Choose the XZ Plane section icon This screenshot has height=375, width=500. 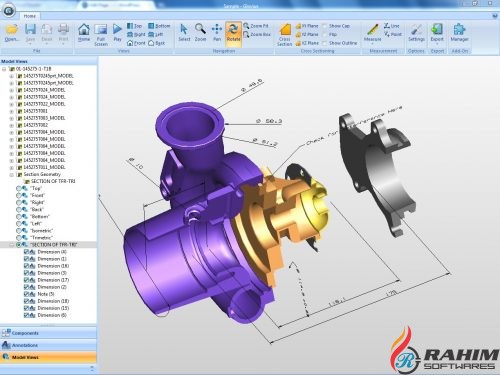click(x=298, y=43)
